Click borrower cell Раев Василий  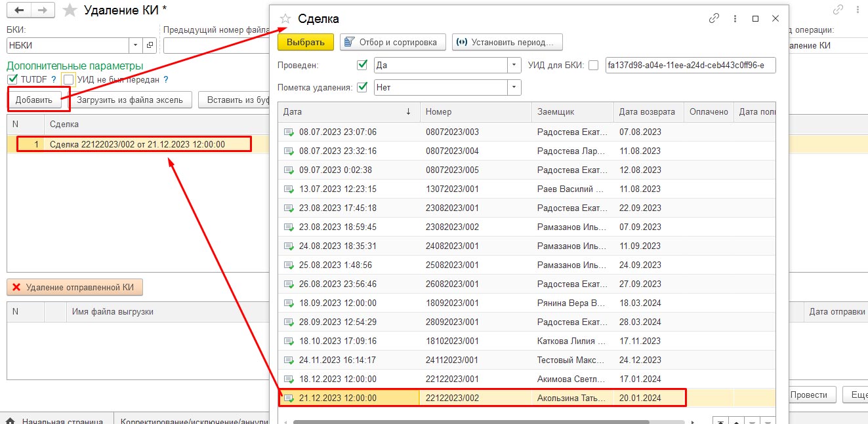tap(572, 189)
